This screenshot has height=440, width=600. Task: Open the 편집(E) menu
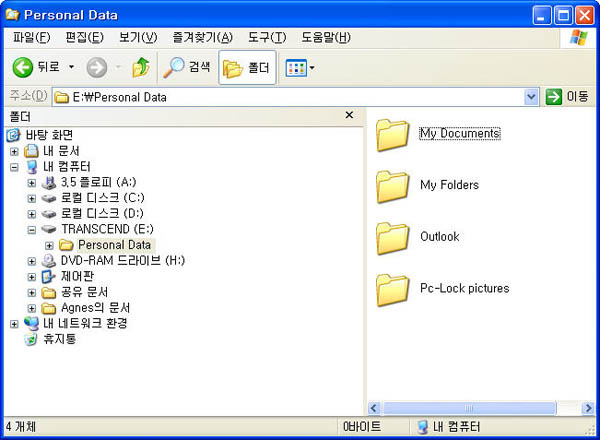(85, 37)
